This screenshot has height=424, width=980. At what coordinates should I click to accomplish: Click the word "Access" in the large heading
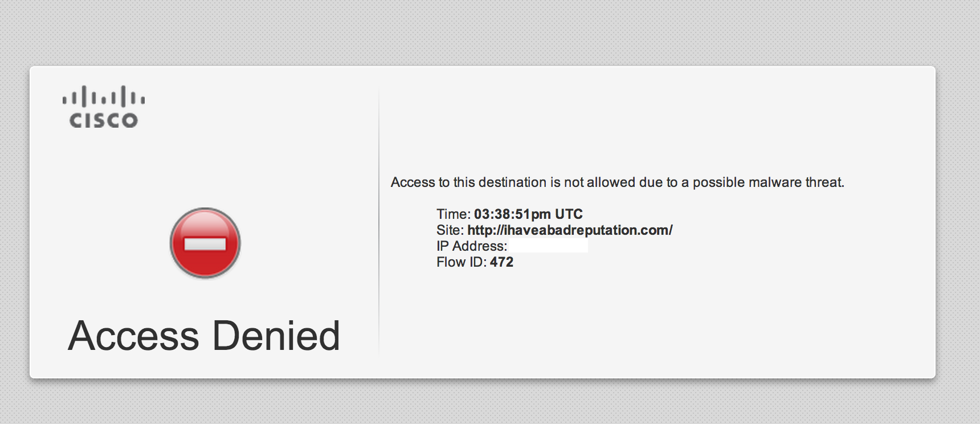[133, 336]
